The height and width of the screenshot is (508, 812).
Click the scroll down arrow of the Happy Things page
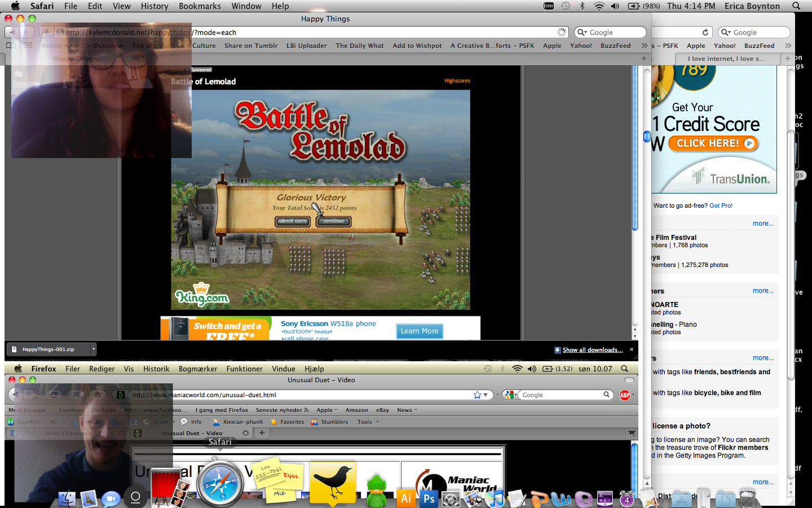(635, 335)
